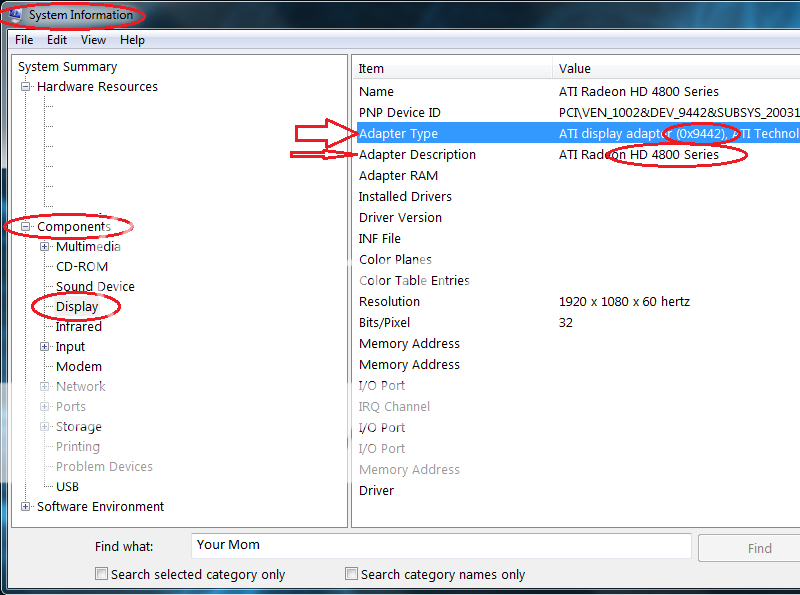
Task: Click the Value column header
Action: click(677, 68)
